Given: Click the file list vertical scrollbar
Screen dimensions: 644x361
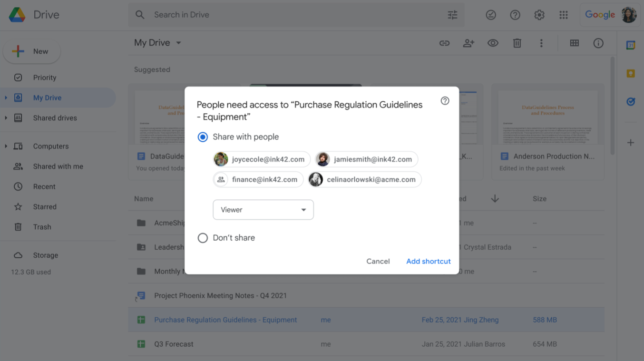Looking at the screenshot, I should tap(613, 106).
